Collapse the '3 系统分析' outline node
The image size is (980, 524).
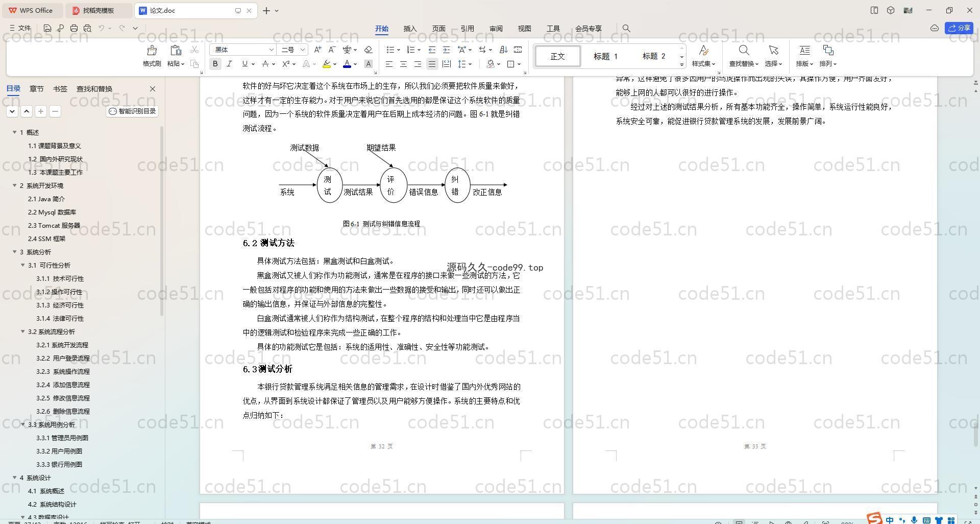tap(15, 252)
